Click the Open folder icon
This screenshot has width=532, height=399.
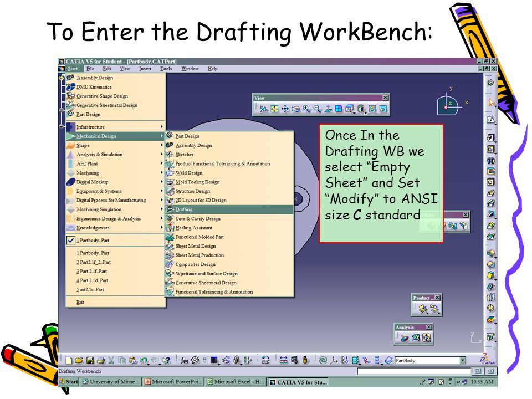(79, 360)
